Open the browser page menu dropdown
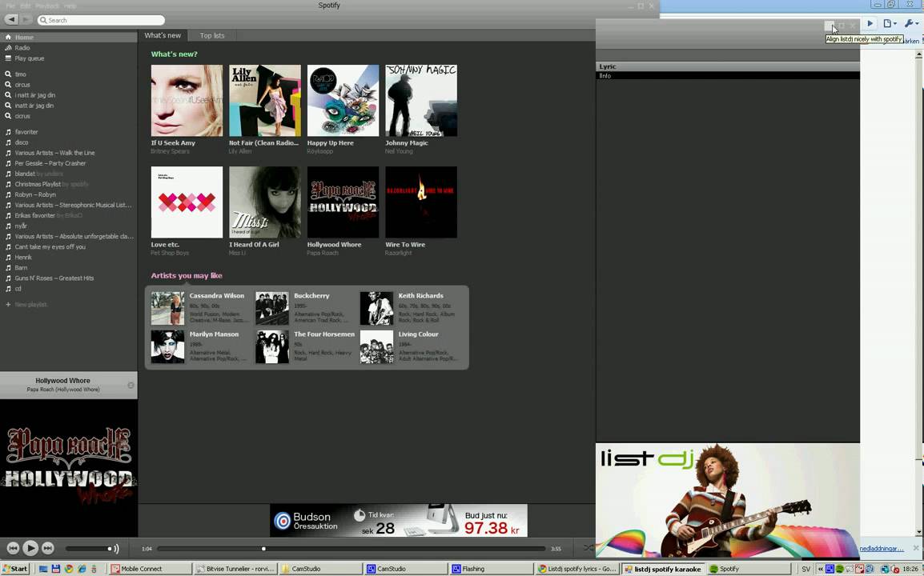This screenshot has width=924, height=576. click(890, 23)
